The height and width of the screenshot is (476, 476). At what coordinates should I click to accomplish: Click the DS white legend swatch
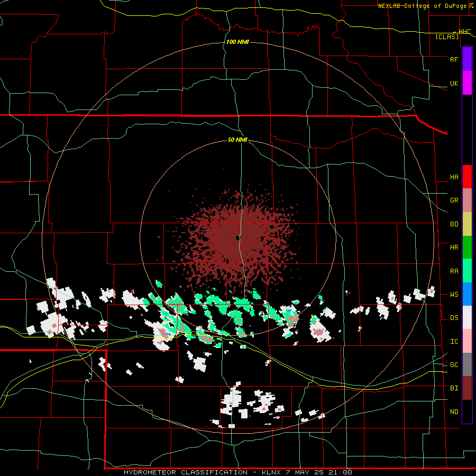pos(467,317)
